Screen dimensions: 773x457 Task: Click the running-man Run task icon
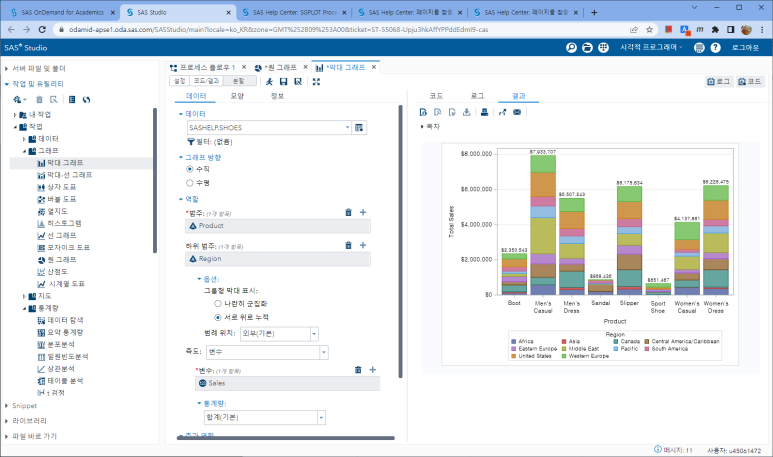coord(269,81)
